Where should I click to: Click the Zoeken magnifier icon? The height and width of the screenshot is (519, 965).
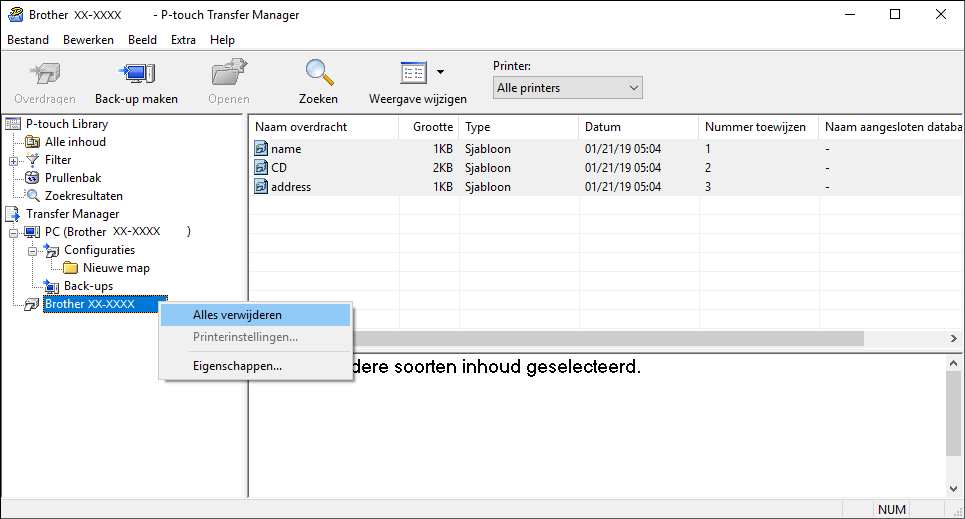coord(319,73)
